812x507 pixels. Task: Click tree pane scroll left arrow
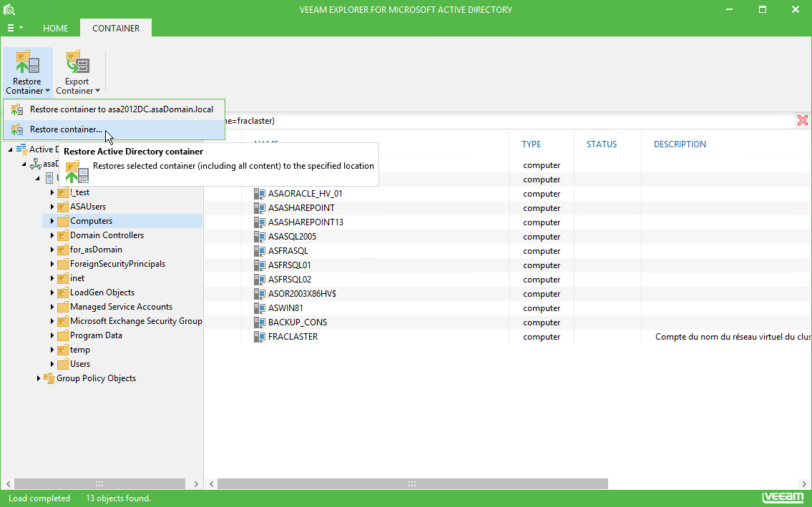point(9,483)
